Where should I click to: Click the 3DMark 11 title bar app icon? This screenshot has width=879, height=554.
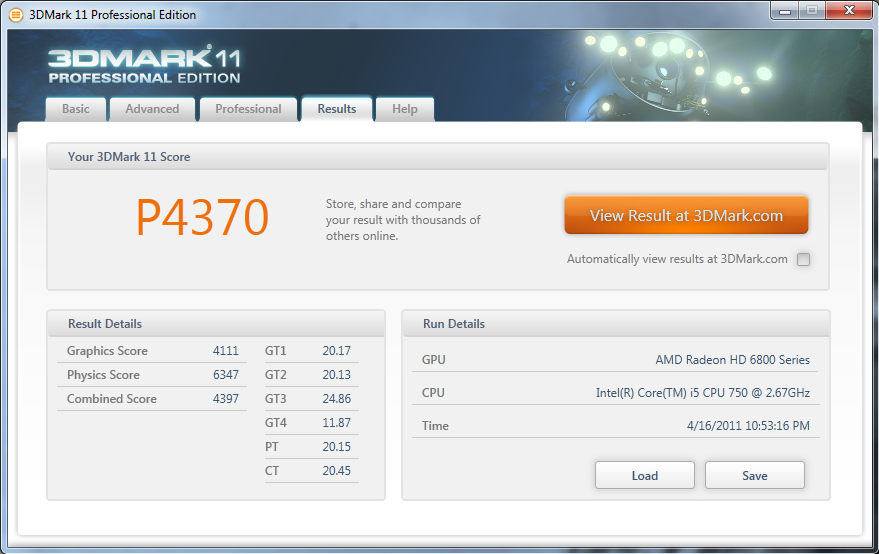(17, 15)
